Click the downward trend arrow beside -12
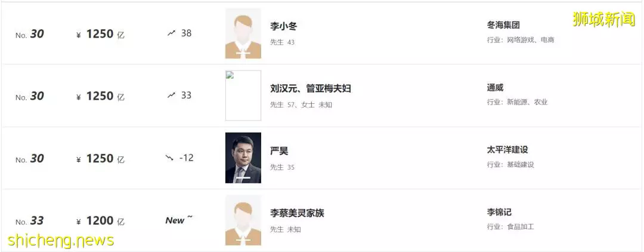Image resolution: width=644 pixels, height=252 pixels. pyautogui.click(x=169, y=158)
